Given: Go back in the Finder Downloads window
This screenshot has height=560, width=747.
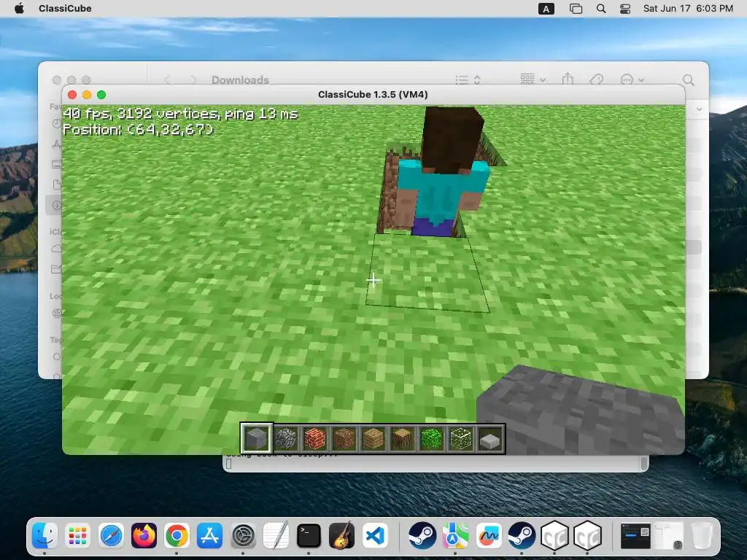Looking at the screenshot, I should (x=167, y=79).
